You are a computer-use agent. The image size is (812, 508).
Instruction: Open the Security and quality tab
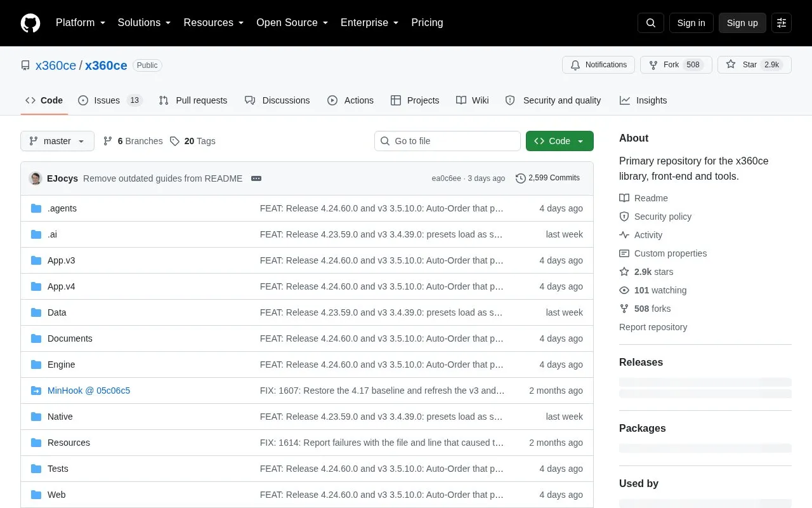point(553,100)
